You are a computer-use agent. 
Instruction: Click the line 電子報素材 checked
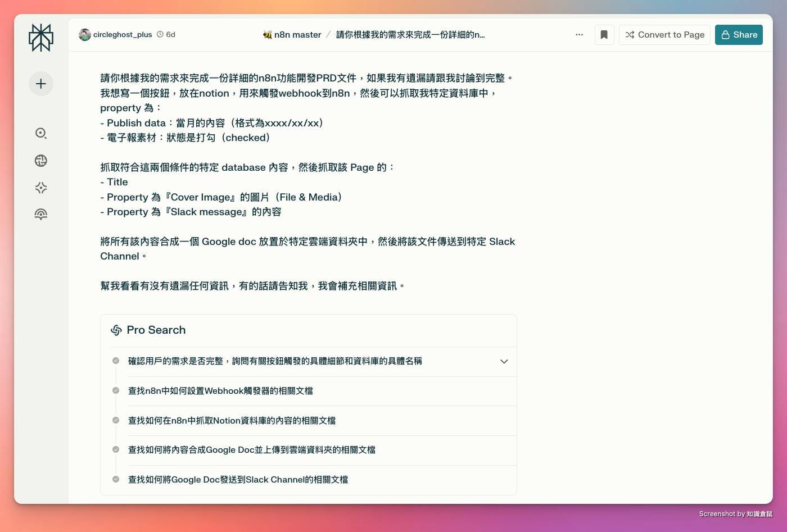[x=186, y=138]
